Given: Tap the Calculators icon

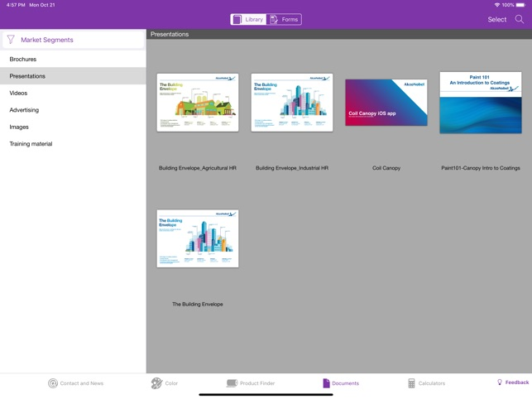Looking at the screenshot, I should click(411, 383).
